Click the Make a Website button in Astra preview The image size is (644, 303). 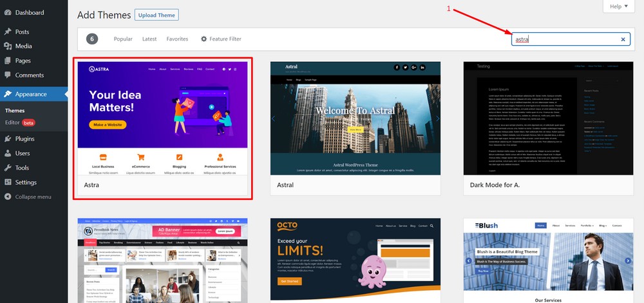[108, 124]
